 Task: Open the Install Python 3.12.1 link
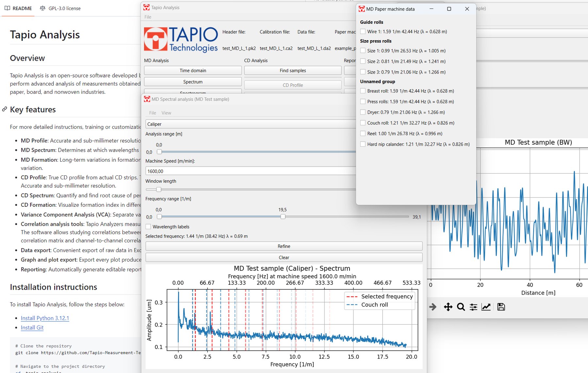pyautogui.click(x=45, y=318)
